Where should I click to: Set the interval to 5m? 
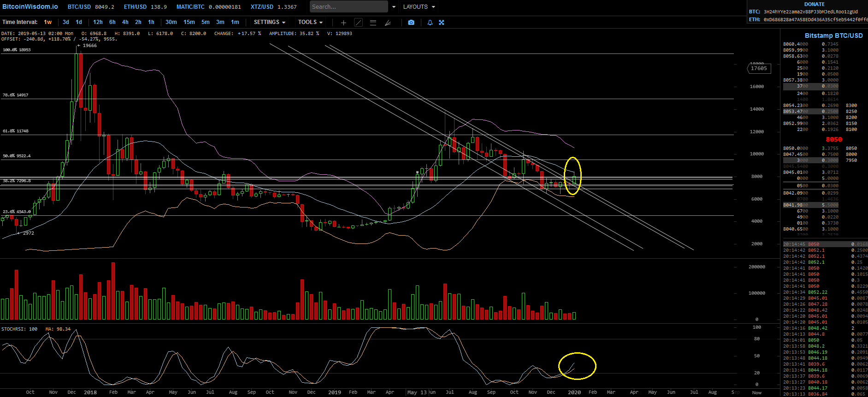click(206, 22)
